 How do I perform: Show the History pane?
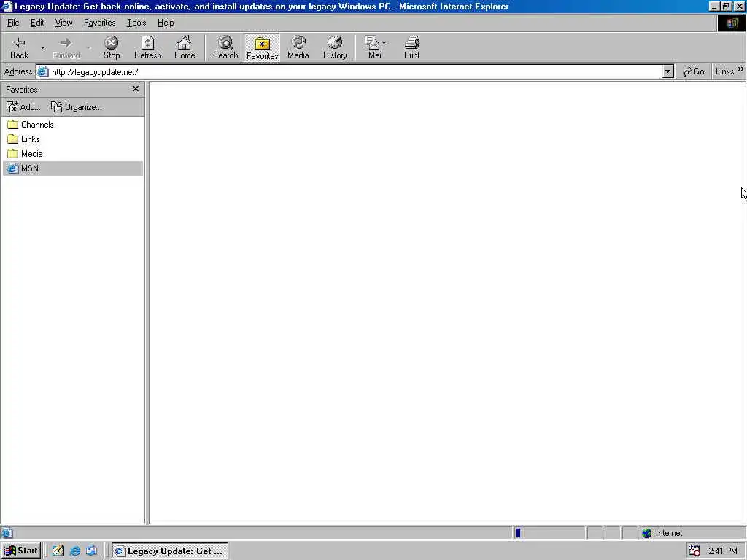[335, 47]
